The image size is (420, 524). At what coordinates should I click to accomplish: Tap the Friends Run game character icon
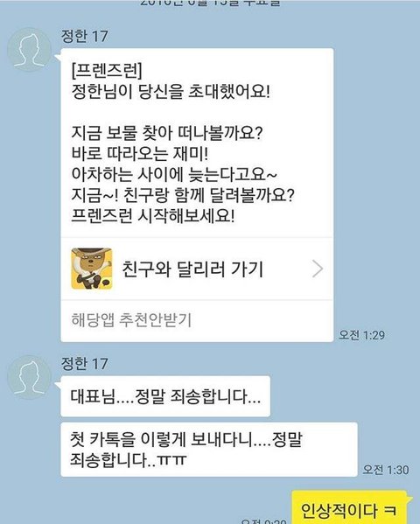pyautogui.click(x=92, y=269)
